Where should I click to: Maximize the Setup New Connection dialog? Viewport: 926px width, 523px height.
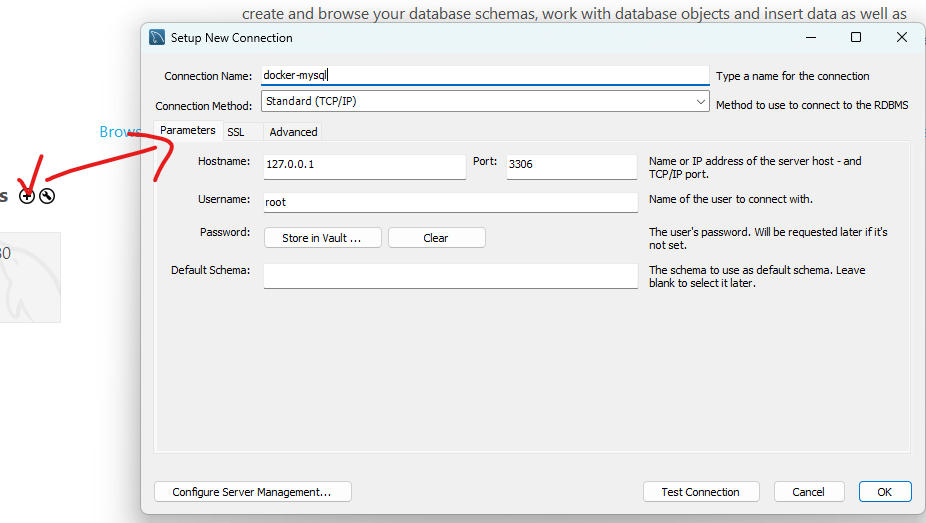click(856, 37)
